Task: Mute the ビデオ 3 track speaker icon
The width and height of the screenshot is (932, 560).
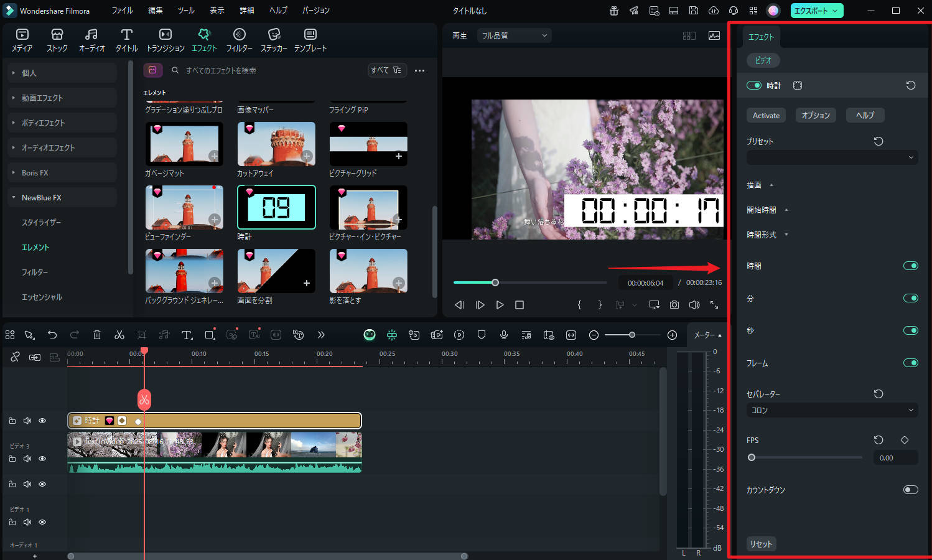Action: pos(27,459)
